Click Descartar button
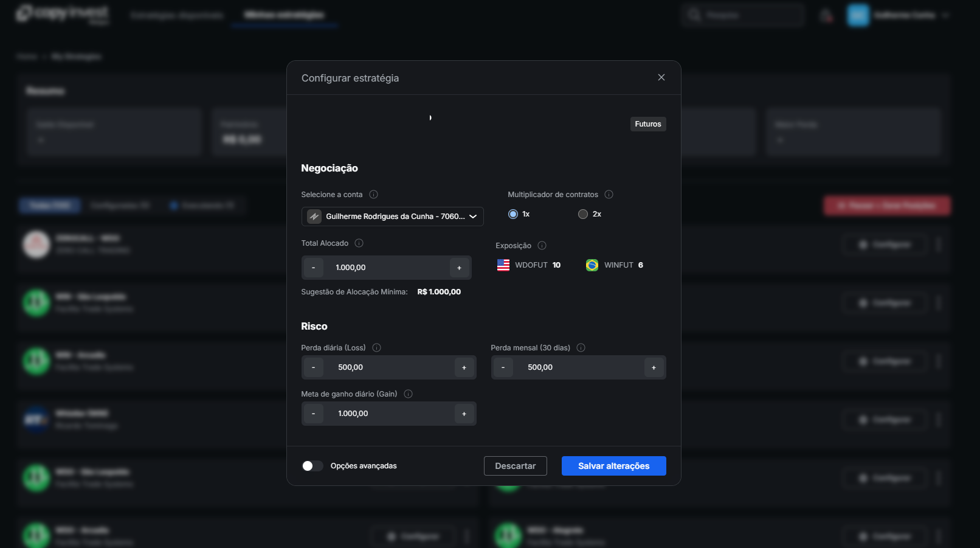 (516, 466)
